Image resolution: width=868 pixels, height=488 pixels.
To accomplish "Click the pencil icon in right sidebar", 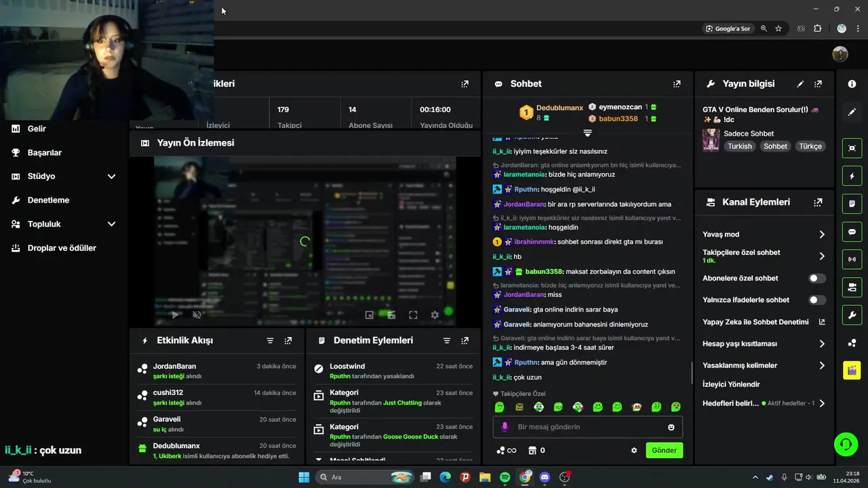I will (852, 112).
